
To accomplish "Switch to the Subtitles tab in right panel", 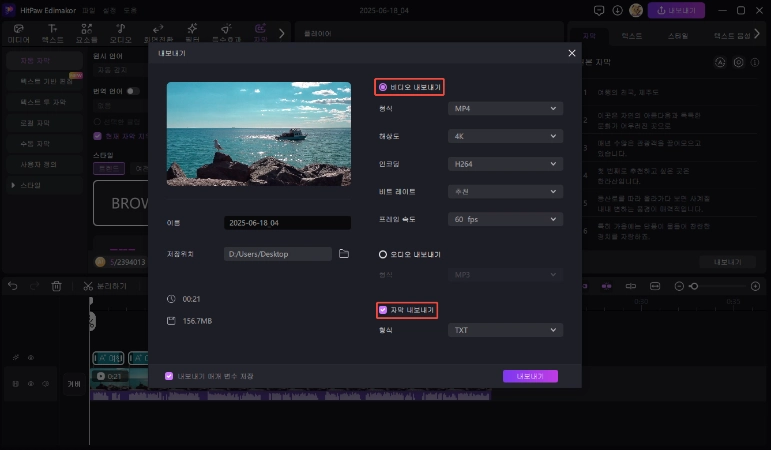I will pyautogui.click(x=589, y=36).
